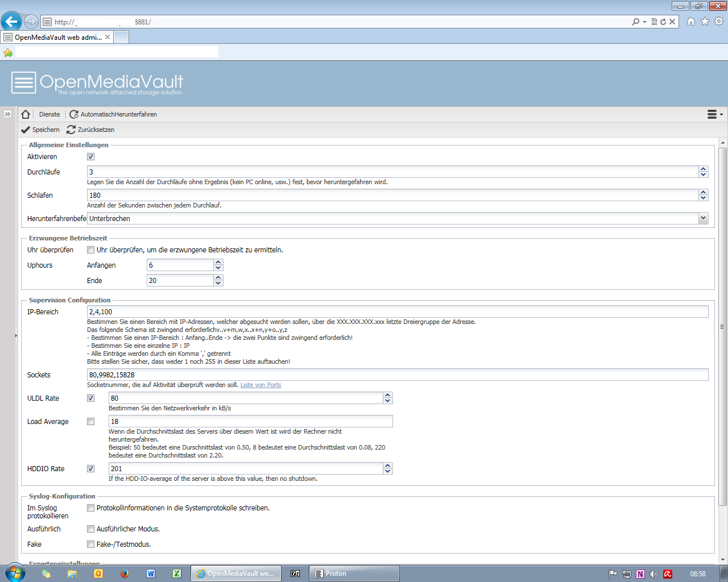Open Word from the taskbar
Viewport: 728px width, 582px height.
point(151,573)
